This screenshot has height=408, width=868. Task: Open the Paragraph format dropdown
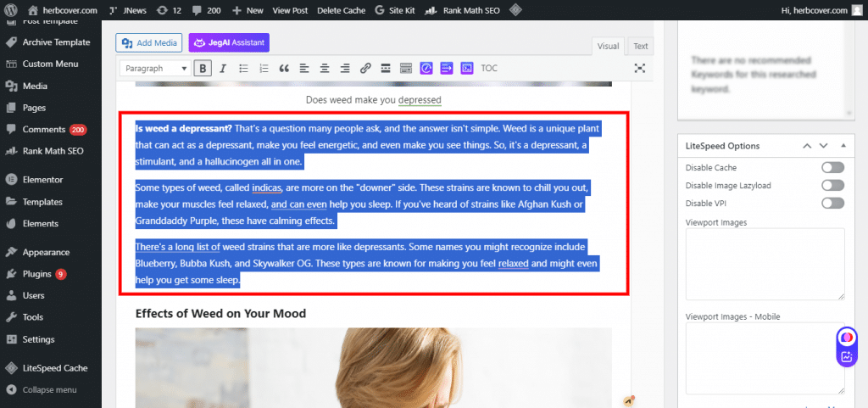click(x=155, y=69)
